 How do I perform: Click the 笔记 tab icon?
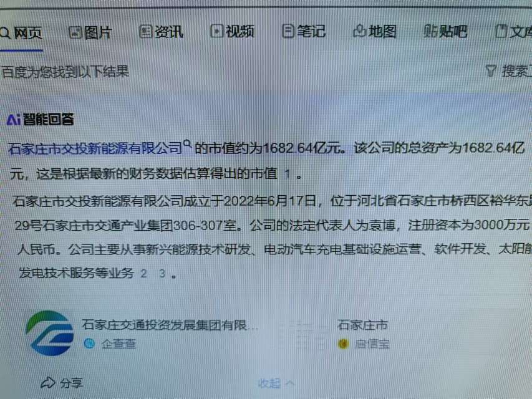point(288,31)
